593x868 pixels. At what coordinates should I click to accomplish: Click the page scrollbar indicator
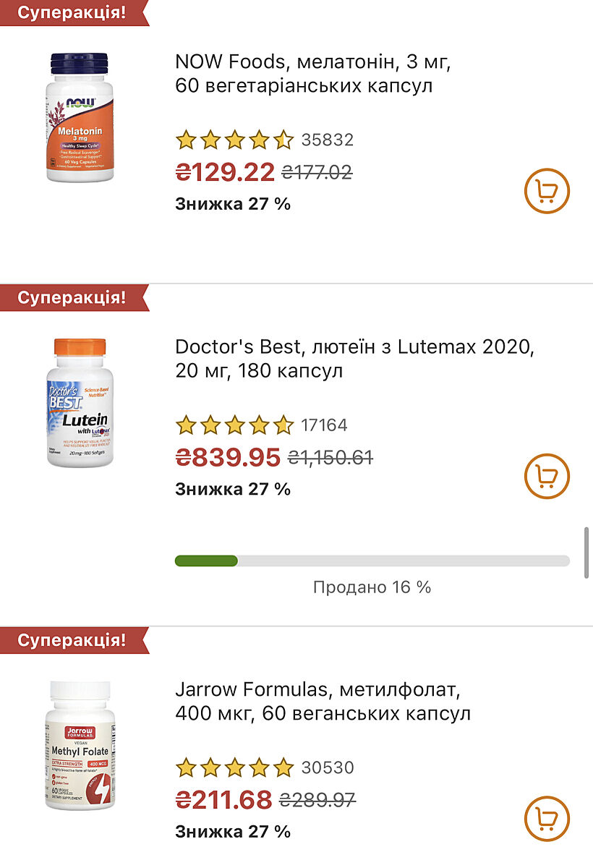[x=586, y=552]
